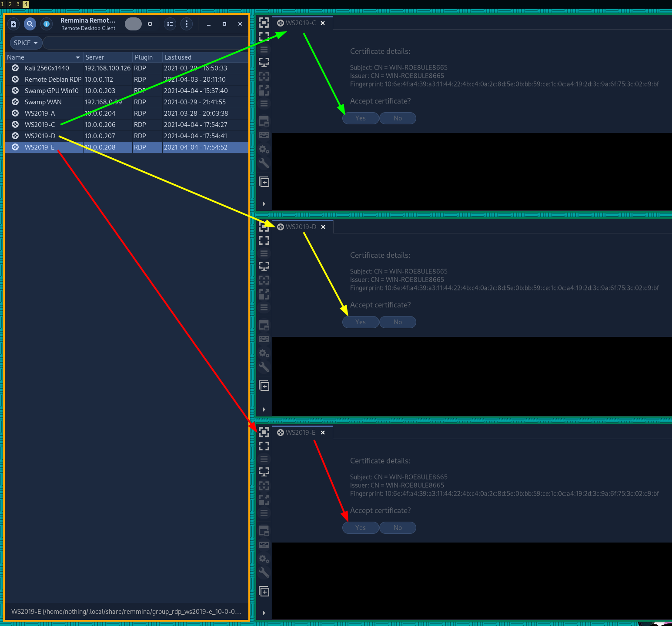Image resolution: width=672 pixels, height=626 pixels.
Task: Toggle scaled mode in WS2019-D window
Action: 264,294
